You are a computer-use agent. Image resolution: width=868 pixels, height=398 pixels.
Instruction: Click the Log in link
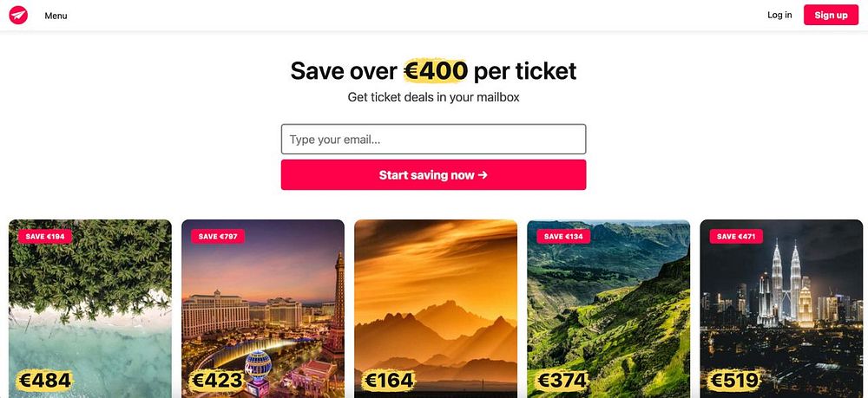[779, 15]
